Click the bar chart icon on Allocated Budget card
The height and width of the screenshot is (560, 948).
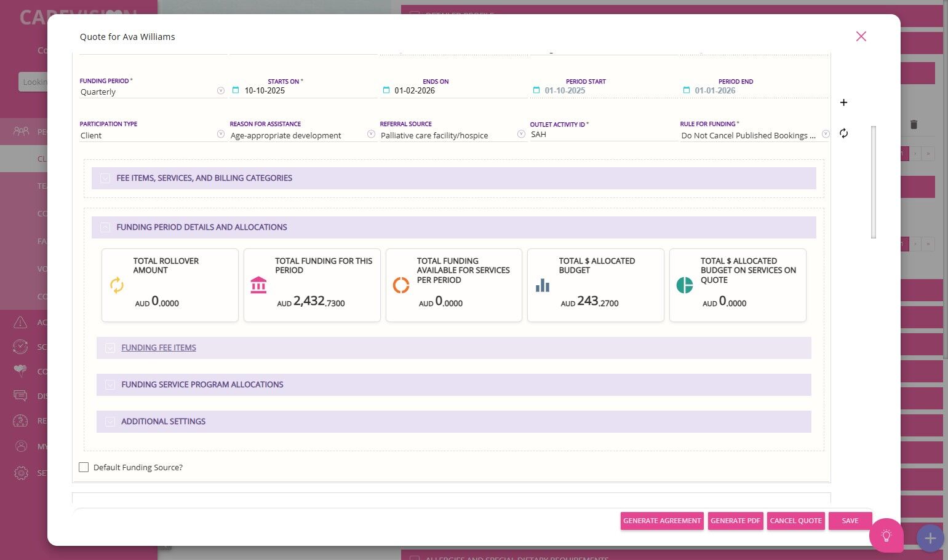pyautogui.click(x=543, y=285)
